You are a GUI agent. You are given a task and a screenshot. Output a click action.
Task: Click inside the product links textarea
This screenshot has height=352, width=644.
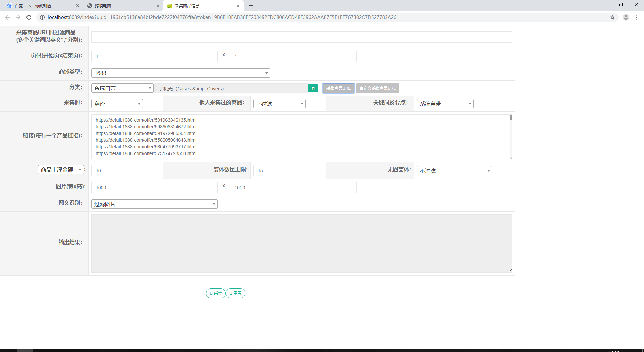[300, 137]
